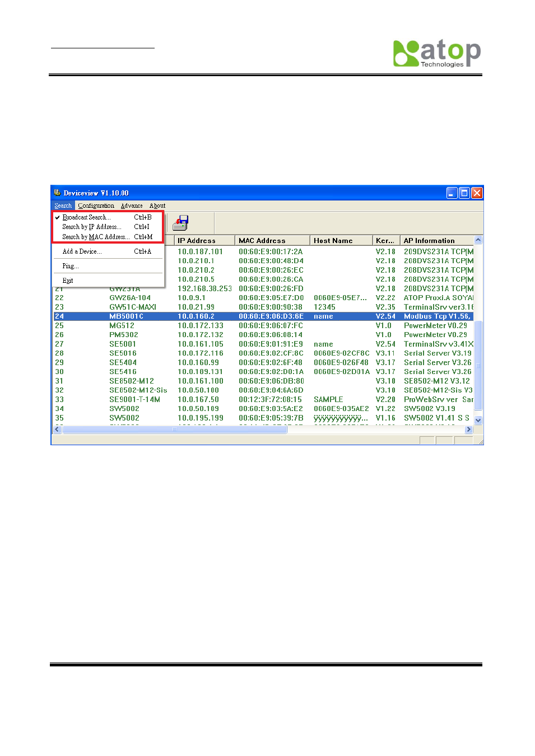Screen dimensions: 535x756
Task: Select device row SE5001
Action: [x=263, y=344]
